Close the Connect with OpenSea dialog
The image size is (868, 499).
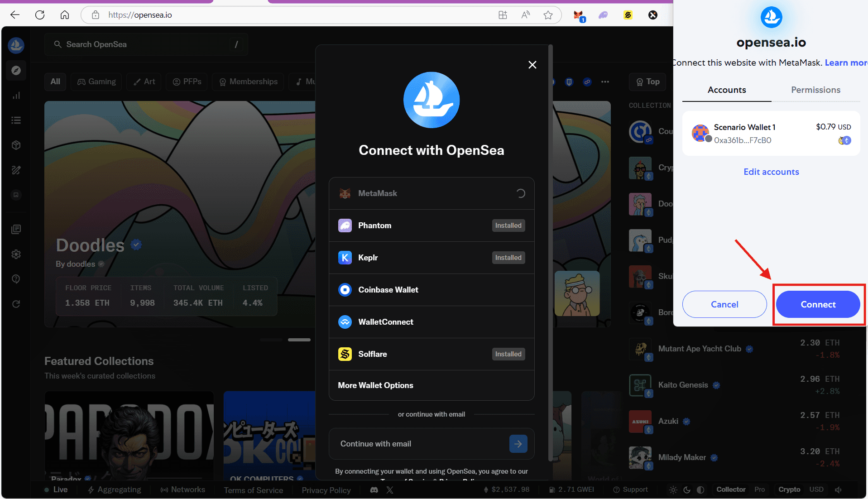532,65
